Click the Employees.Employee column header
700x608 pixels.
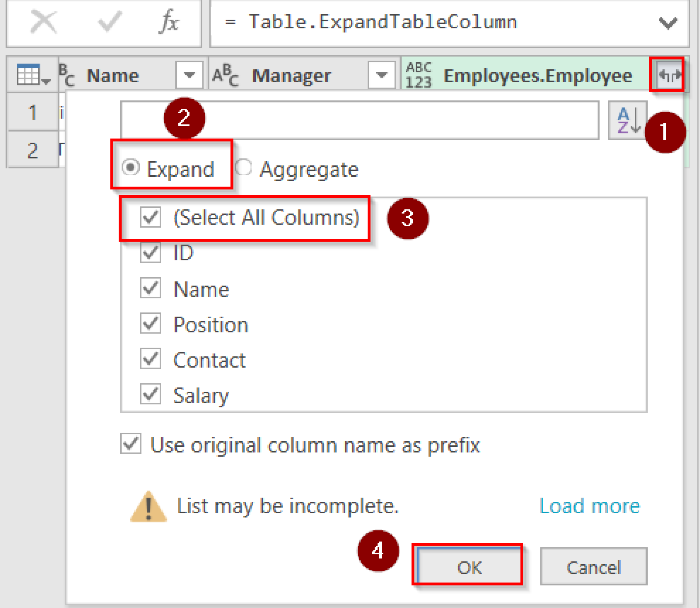point(537,75)
